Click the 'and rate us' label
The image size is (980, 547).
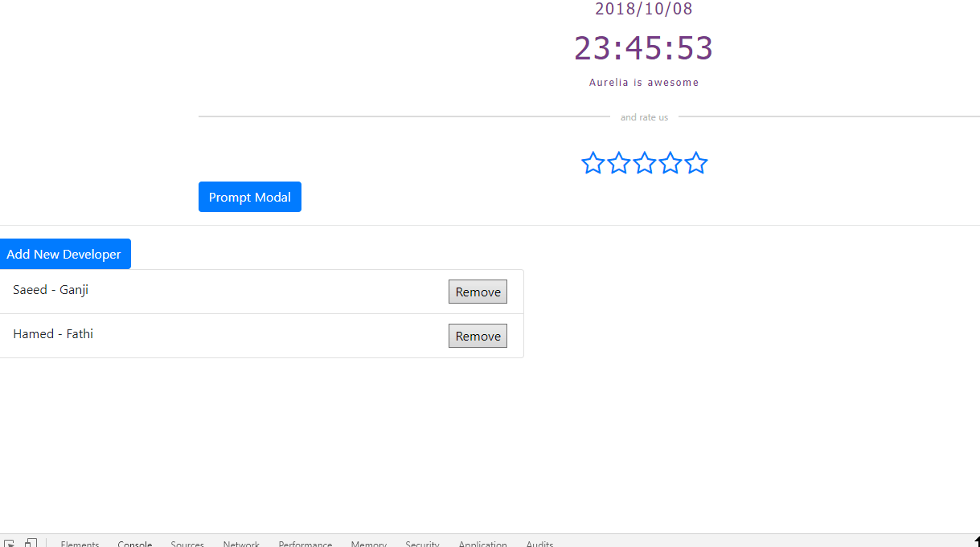(x=644, y=117)
